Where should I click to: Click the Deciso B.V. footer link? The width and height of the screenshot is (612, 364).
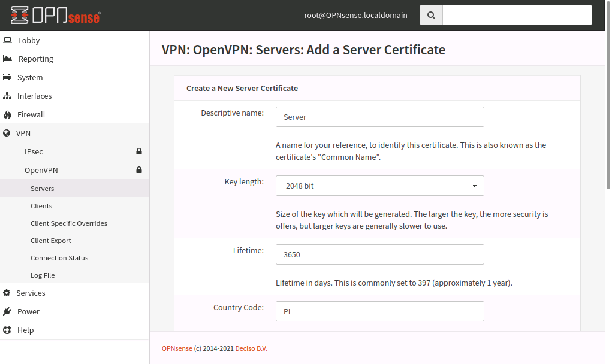[251, 348]
